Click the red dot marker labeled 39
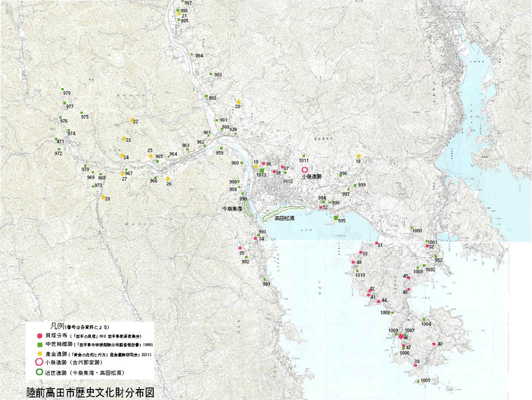This screenshot has height=400, width=532. [x=416, y=366]
